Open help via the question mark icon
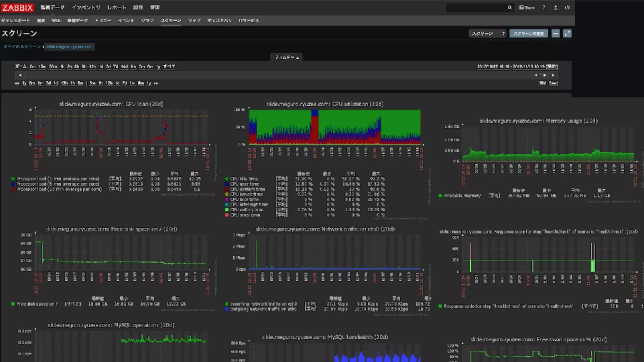Image resolution: width=644 pixels, height=362 pixels. pyautogui.click(x=544, y=8)
